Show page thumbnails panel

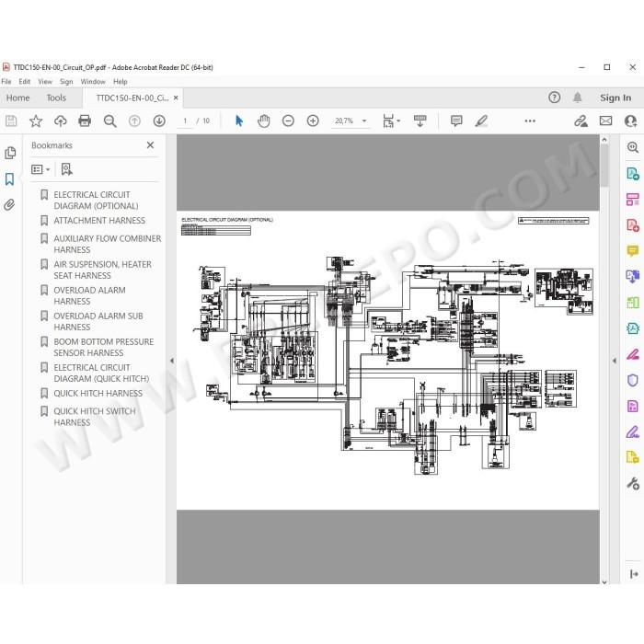[x=10, y=153]
